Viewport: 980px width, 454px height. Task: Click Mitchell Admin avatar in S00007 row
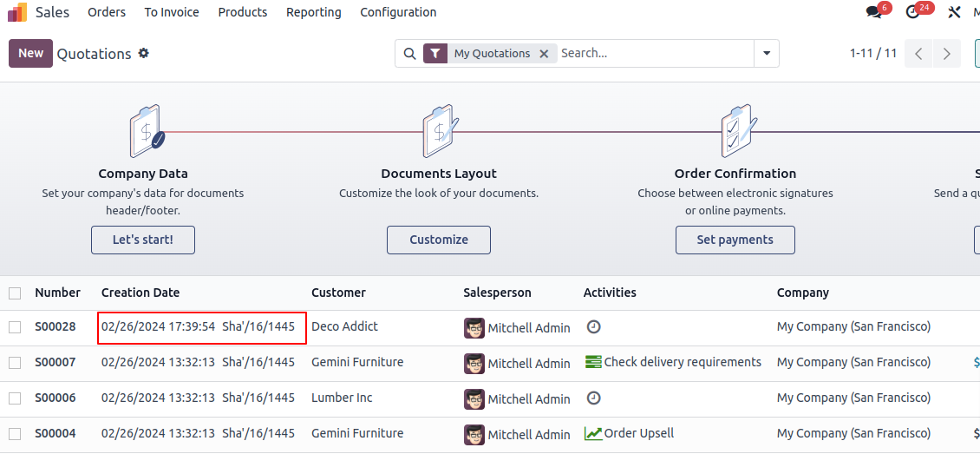(x=474, y=364)
